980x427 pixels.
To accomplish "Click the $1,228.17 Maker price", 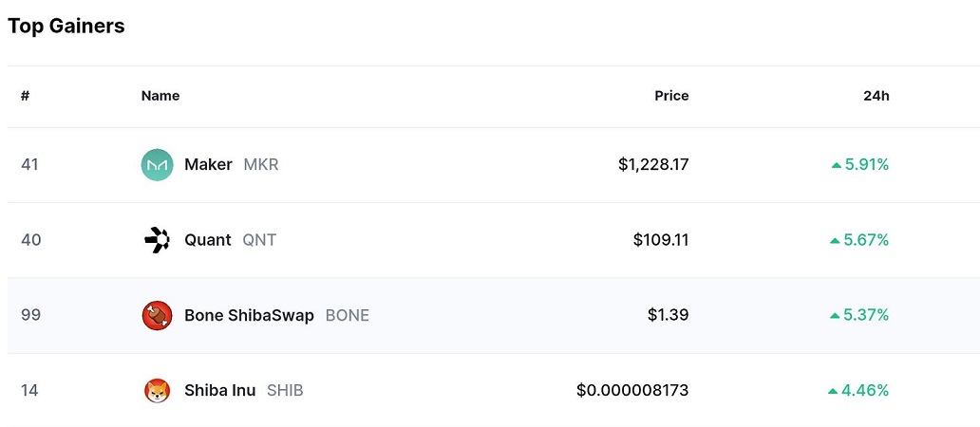I will pyautogui.click(x=653, y=165).
